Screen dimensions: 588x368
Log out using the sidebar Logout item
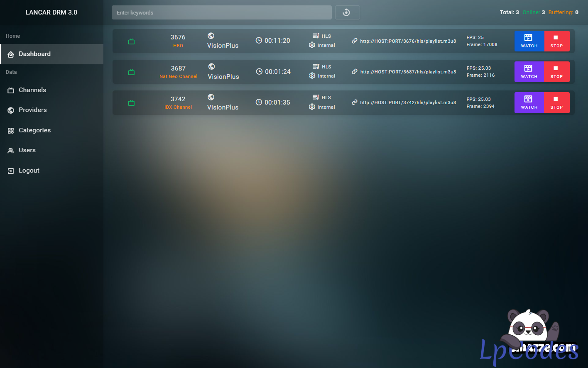tap(29, 171)
